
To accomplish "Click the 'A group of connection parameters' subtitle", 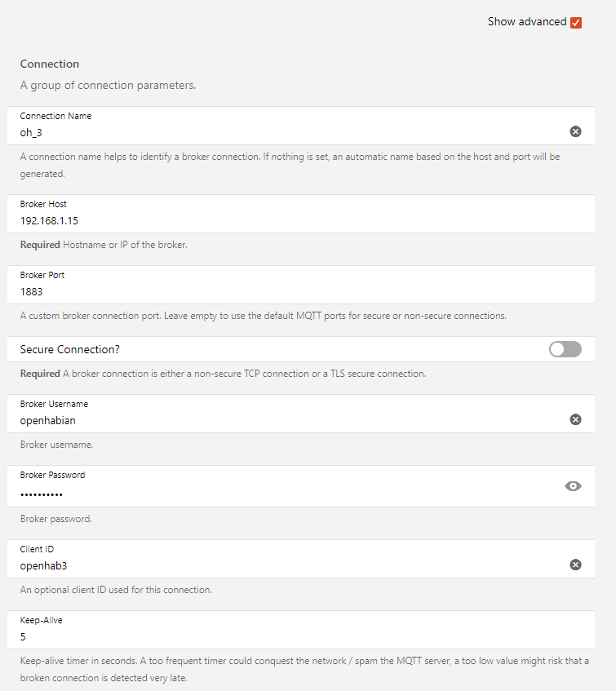I will (108, 85).
